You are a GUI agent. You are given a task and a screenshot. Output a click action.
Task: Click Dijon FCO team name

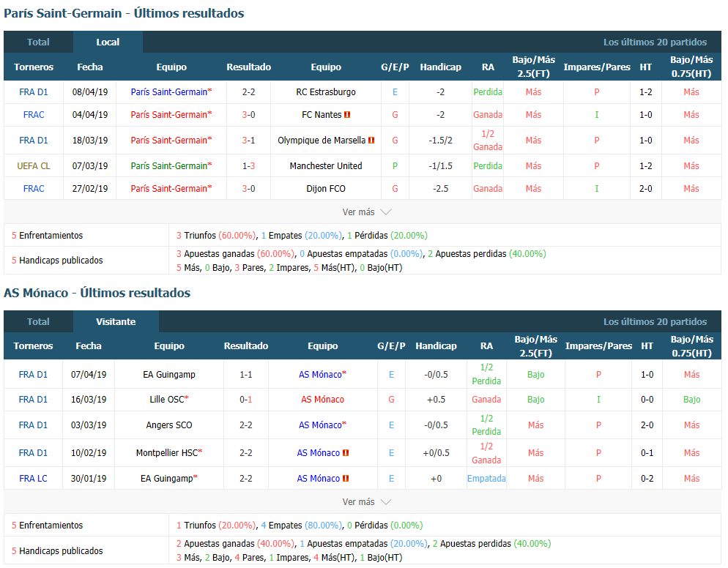point(326,188)
